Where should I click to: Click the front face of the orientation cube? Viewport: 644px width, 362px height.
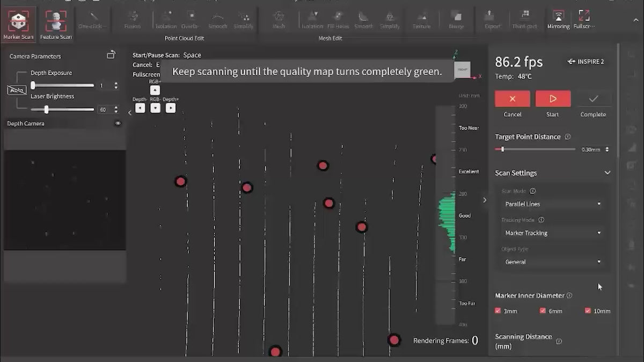(462, 70)
